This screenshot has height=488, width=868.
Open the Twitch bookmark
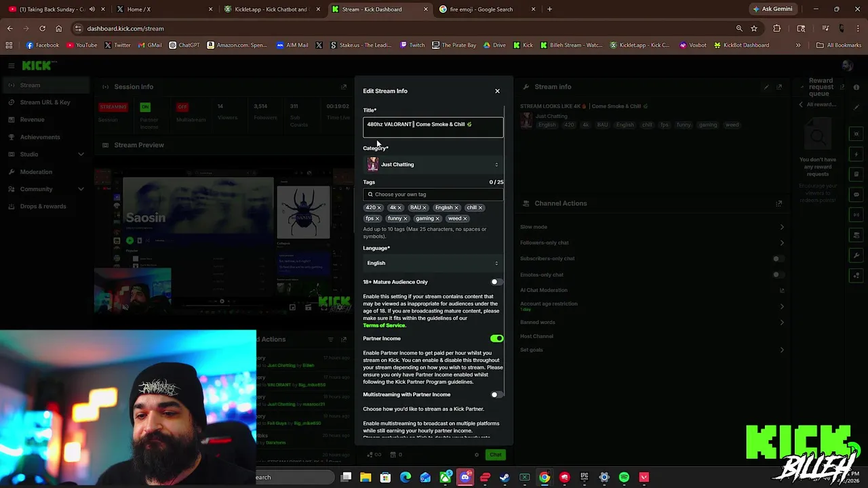pyautogui.click(x=412, y=45)
